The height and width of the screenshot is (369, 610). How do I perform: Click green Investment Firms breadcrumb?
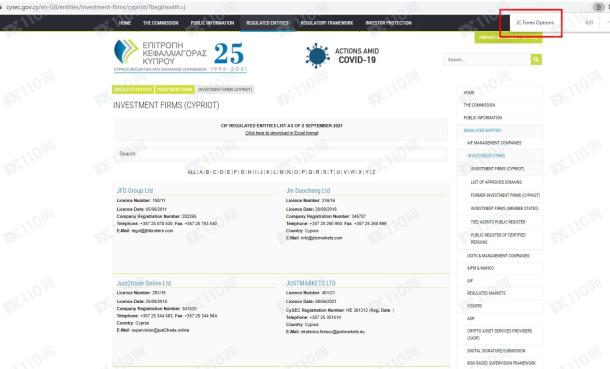click(175, 89)
